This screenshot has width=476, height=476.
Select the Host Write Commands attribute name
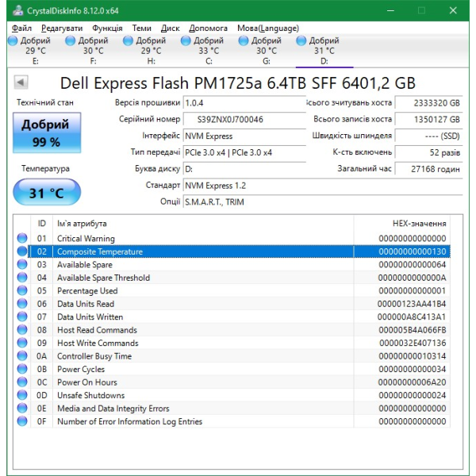[98, 343]
